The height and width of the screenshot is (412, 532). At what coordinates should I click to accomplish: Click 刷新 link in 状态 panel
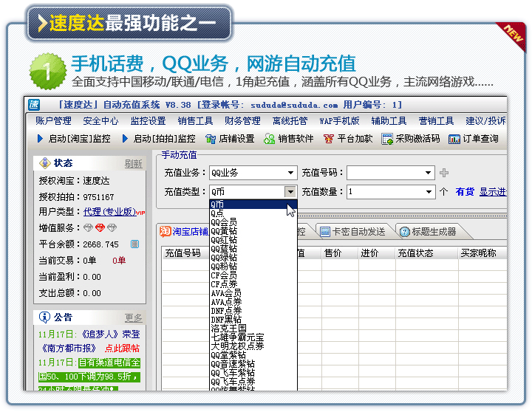click(x=133, y=164)
